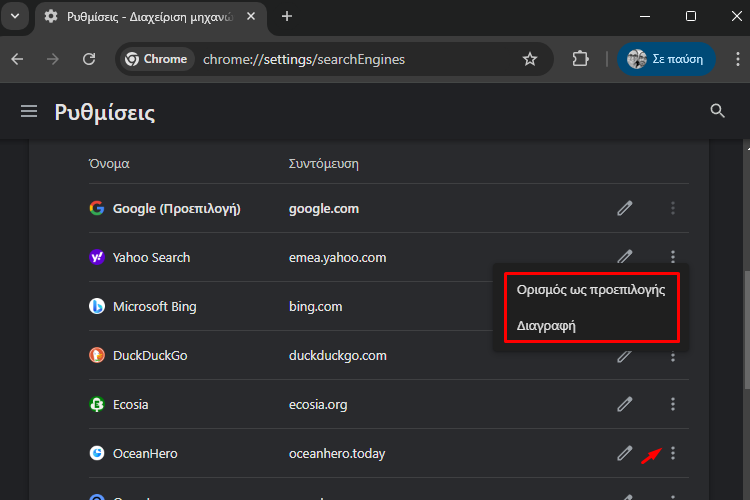This screenshot has height=500, width=750.
Task: Click the DuckDuckGo favicon
Action: tap(97, 356)
